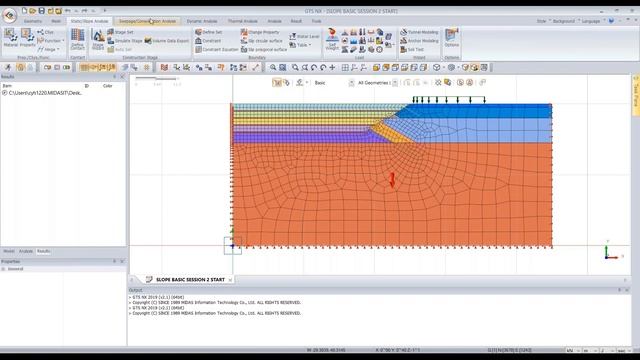The image size is (640, 360).
Task: Expand the General properties section
Action: click(x=3, y=269)
